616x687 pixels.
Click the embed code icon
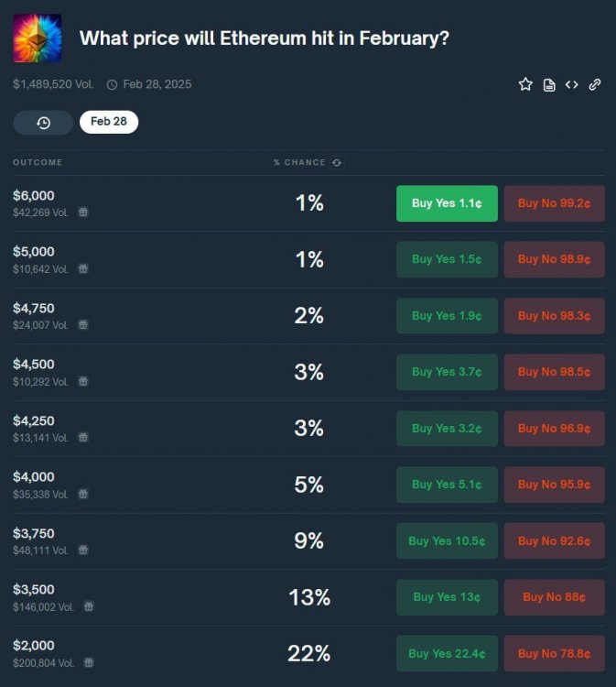572,84
